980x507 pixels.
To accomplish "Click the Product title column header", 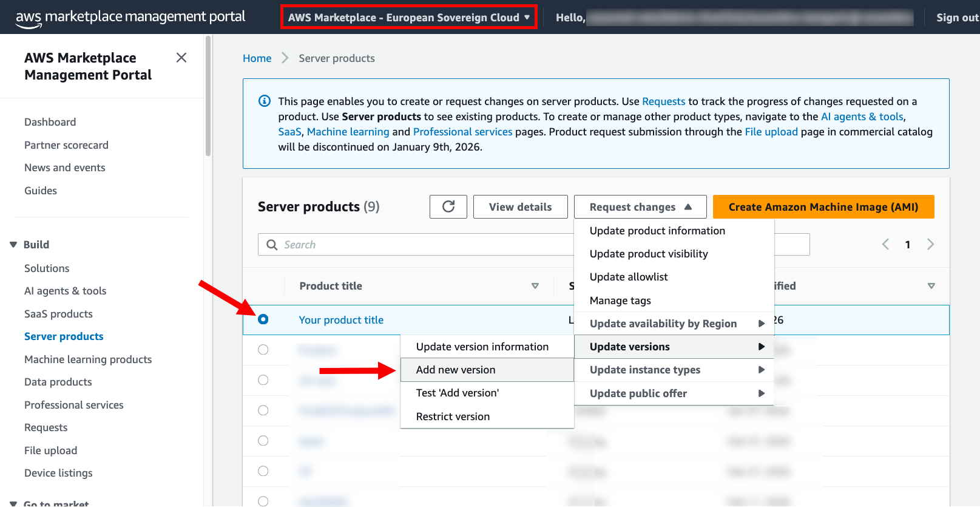I will [x=331, y=286].
